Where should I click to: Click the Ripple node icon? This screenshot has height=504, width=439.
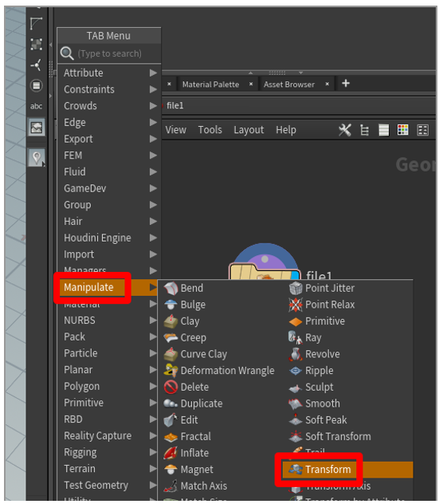tap(296, 371)
